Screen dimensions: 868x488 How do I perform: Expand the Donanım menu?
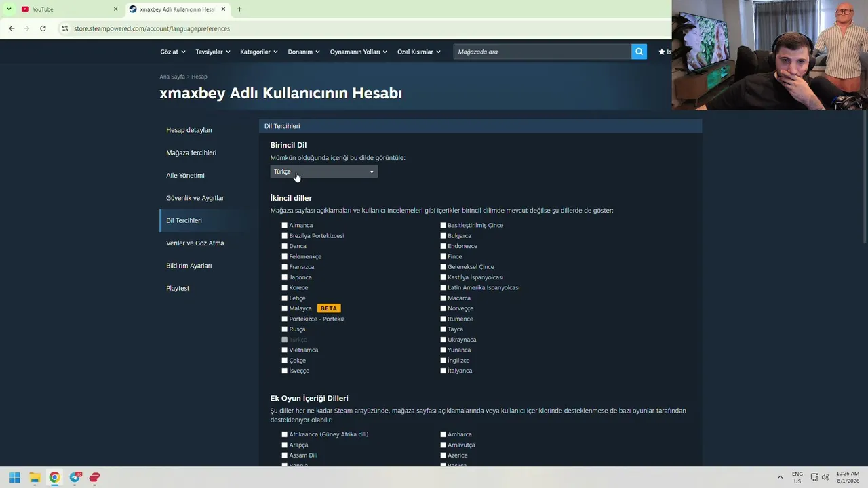304,52
